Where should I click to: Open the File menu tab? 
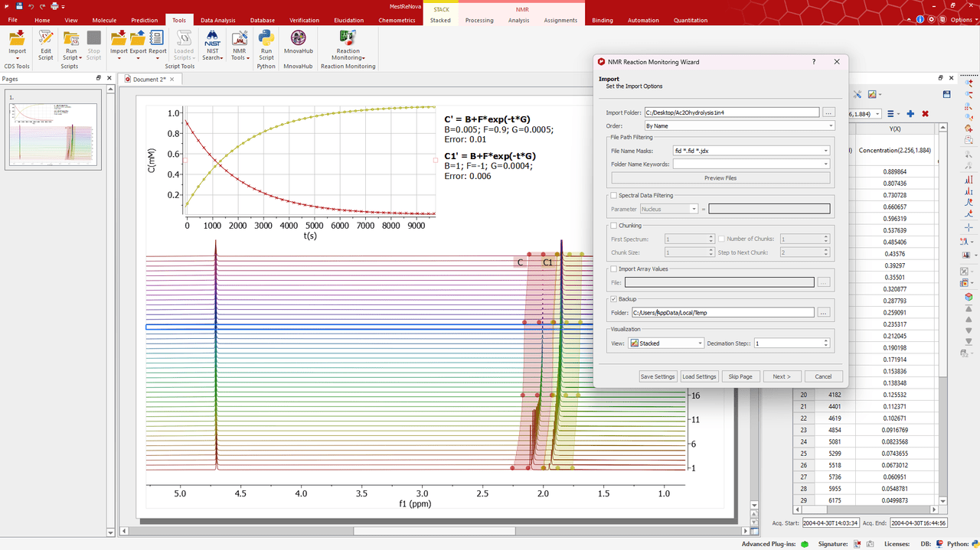[x=12, y=20]
